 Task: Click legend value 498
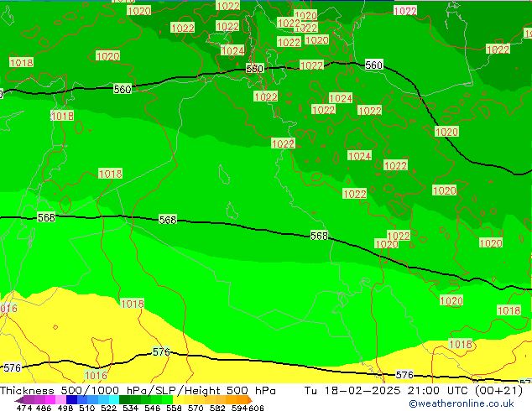click(65, 408)
